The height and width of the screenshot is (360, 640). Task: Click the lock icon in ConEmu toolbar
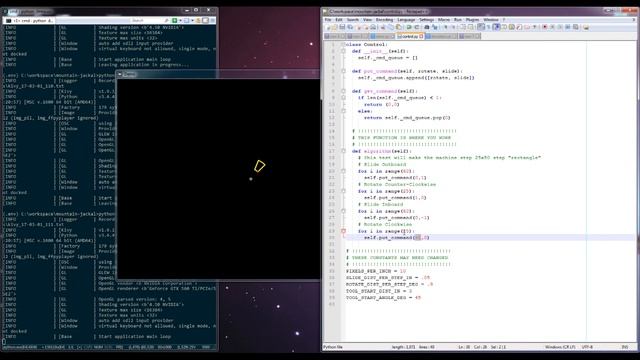198,20
